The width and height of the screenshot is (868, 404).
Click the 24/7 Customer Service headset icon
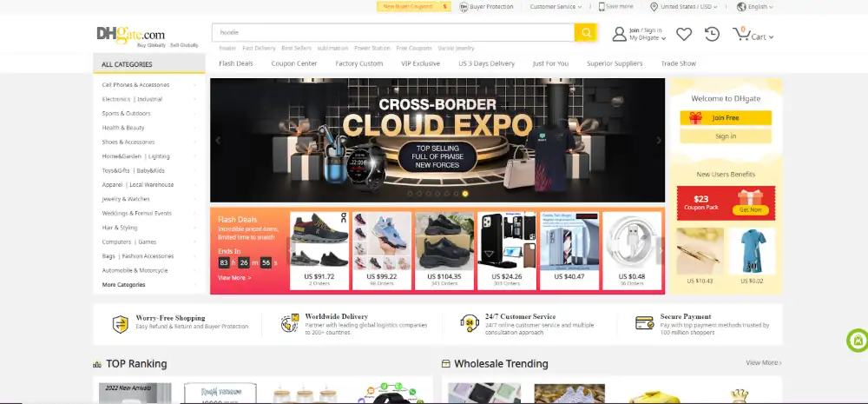pos(470,322)
